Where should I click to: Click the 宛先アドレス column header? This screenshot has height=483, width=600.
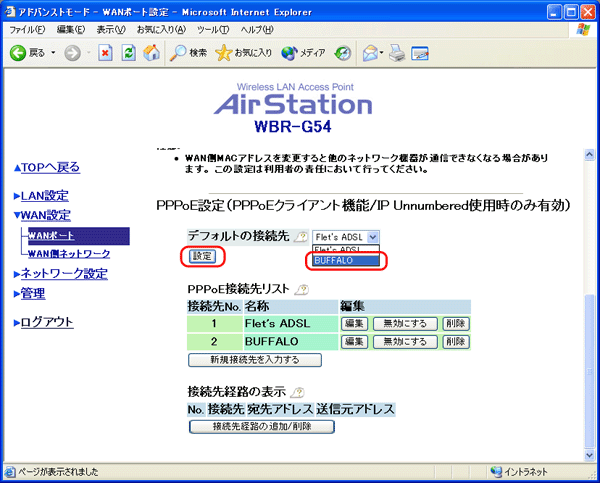280,410
